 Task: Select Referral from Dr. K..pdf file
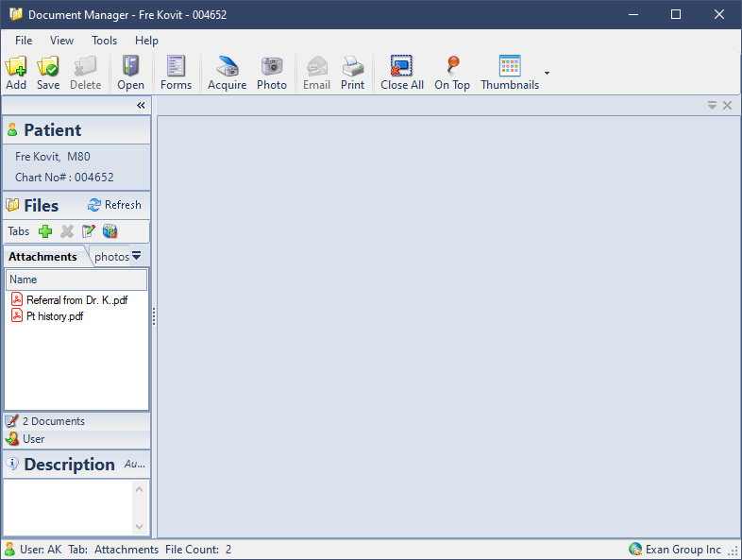tap(76, 300)
